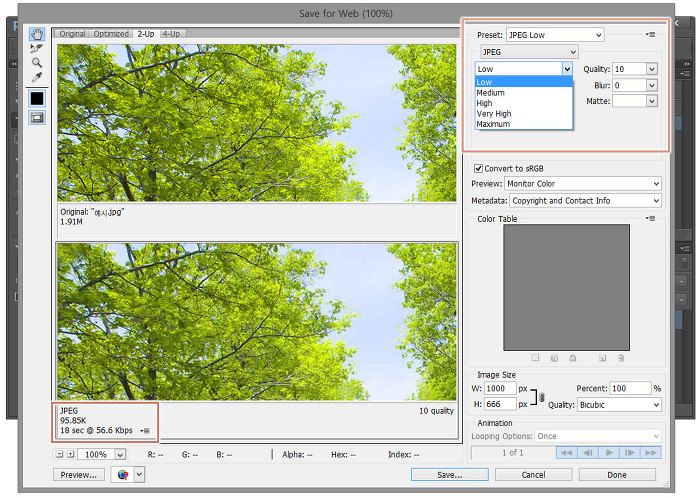Go to first animation frame
700x498 pixels.
coord(567,452)
